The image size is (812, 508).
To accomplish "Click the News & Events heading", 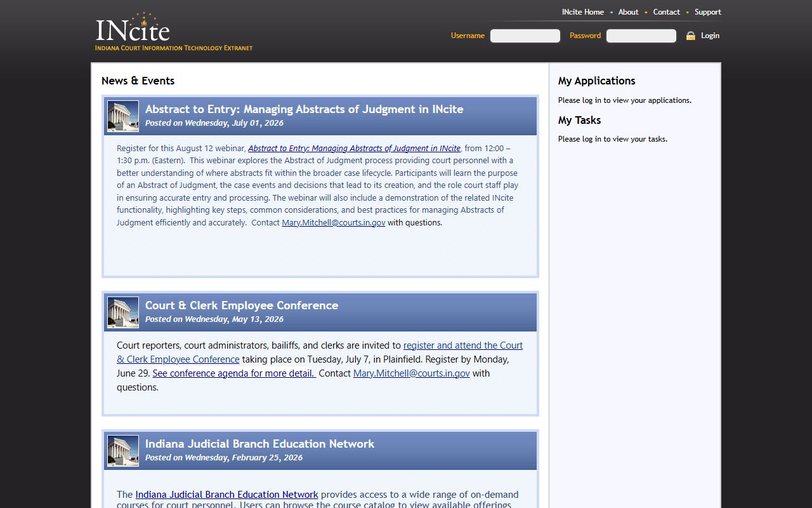I will click(138, 81).
